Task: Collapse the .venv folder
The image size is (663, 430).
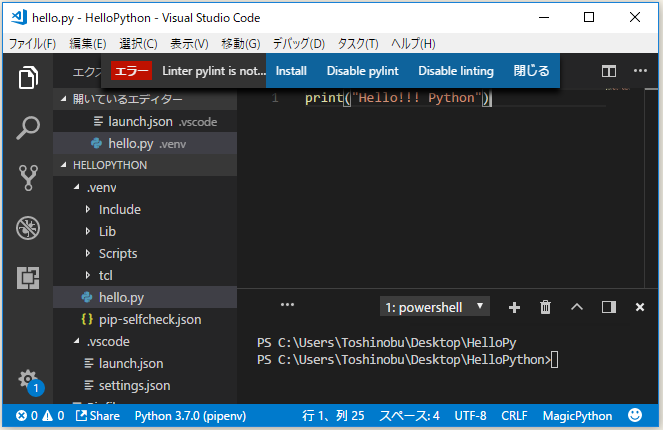Action: [77, 187]
